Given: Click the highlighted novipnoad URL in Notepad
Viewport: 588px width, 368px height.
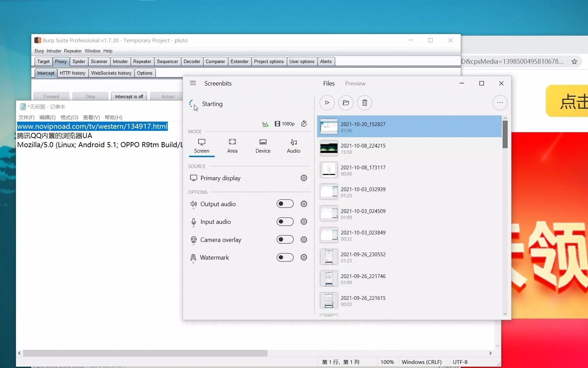Looking at the screenshot, I should [92, 126].
